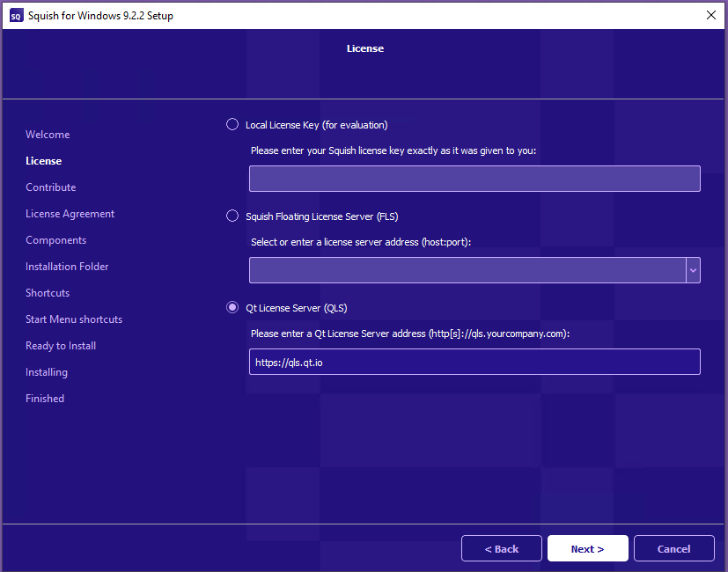This screenshot has height=572, width=728.
Task: Click the Finished step in sidebar
Action: pyautogui.click(x=45, y=399)
